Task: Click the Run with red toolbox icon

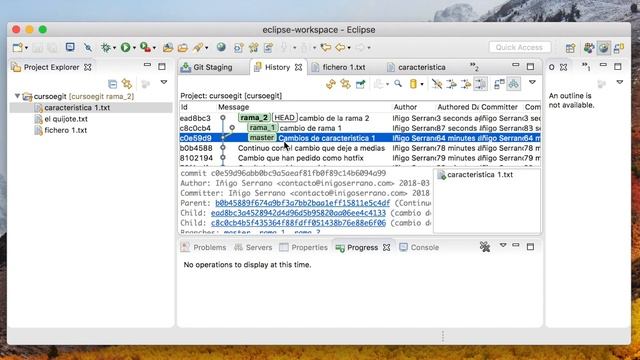Action: 145,47
